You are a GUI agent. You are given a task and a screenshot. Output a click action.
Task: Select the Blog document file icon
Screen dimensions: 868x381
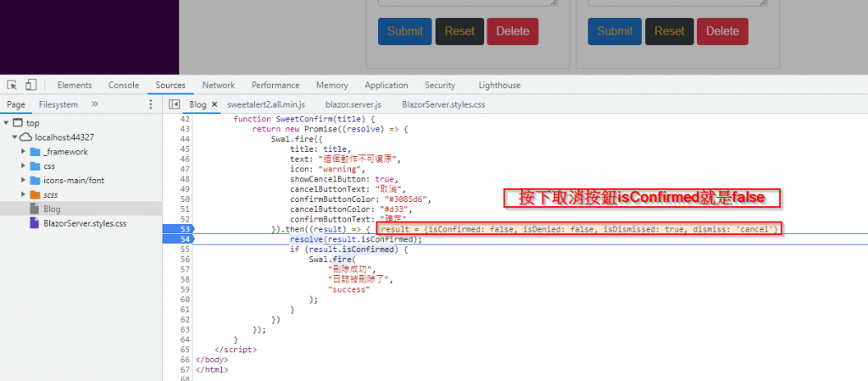tap(34, 210)
